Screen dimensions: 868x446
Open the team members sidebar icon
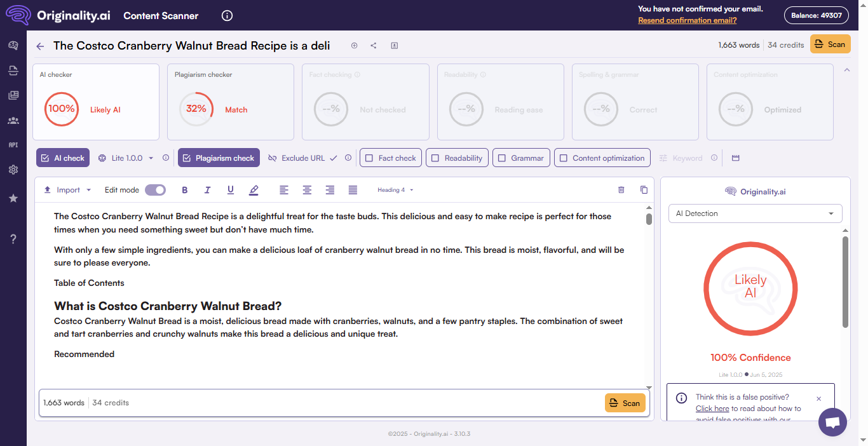(x=13, y=120)
